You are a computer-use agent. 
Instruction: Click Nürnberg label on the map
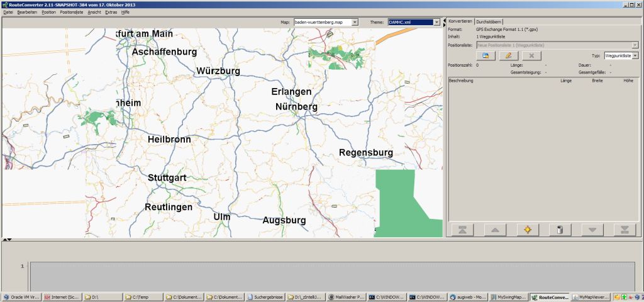pyautogui.click(x=296, y=107)
